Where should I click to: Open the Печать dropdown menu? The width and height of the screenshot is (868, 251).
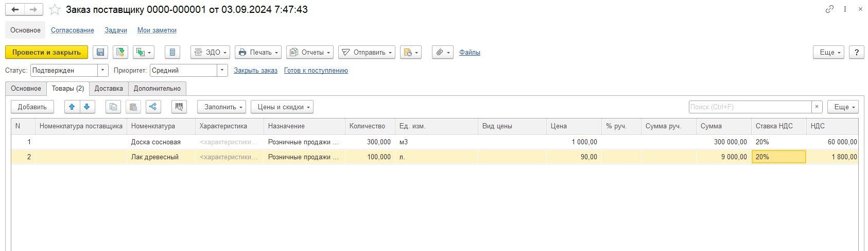(x=258, y=52)
